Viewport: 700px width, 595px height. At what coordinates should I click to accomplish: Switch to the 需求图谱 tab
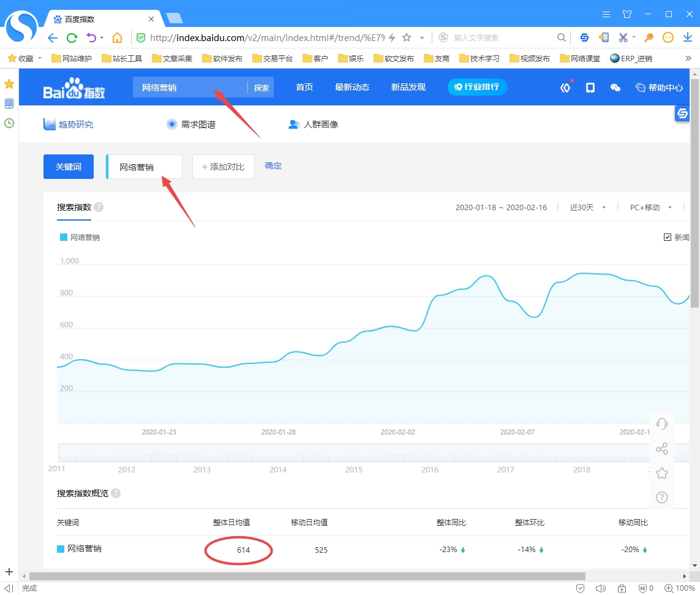click(x=191, y=124)
